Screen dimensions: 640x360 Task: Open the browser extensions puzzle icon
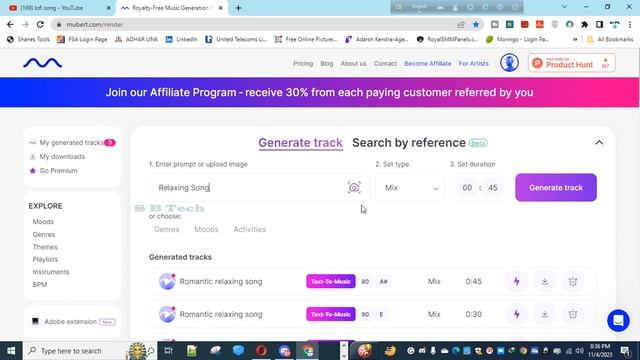tap(584, 24)
